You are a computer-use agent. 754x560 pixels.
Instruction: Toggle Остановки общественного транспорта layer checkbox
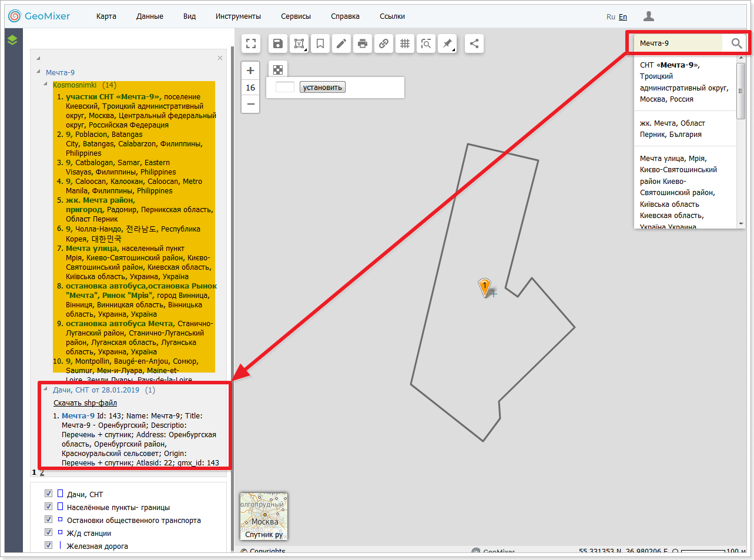49,519
